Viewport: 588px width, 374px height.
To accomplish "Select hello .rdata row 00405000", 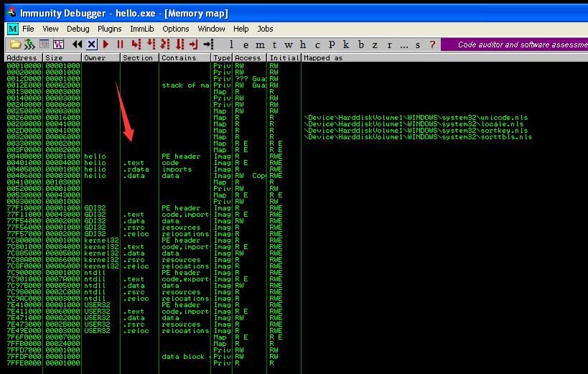I will pyautogui.click(x=297, y=169).
